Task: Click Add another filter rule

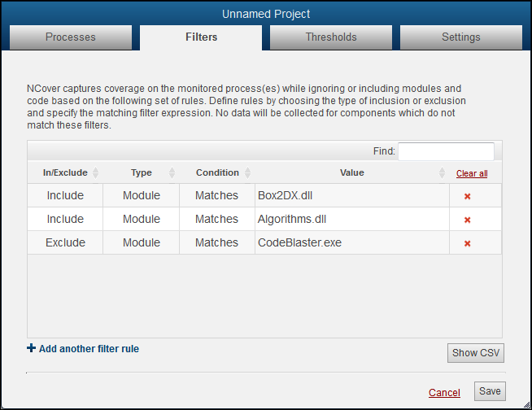Action: [89, 349]
